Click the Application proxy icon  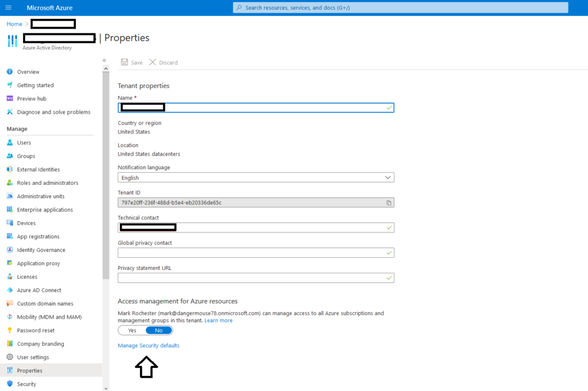coord(10,263)
